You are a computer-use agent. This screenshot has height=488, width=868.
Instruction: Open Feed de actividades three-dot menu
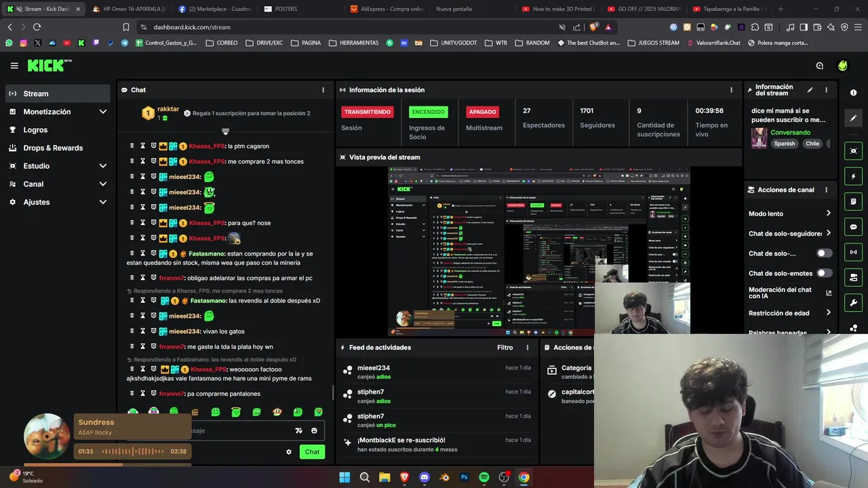pos(528,348)
